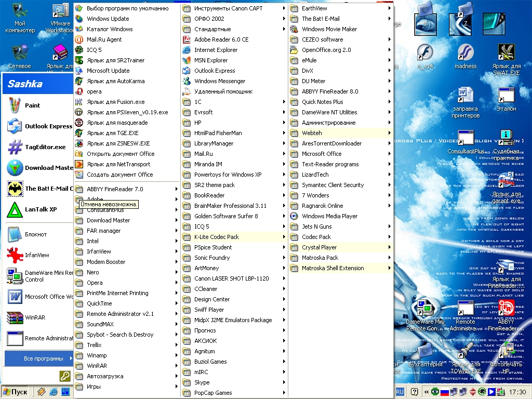Expand the K-Lite Codec Pack submenu arrow

coord(284,237)
